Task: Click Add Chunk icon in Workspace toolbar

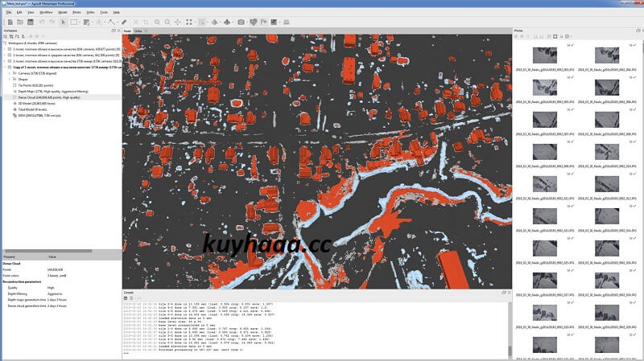Action: coord(6,36)
